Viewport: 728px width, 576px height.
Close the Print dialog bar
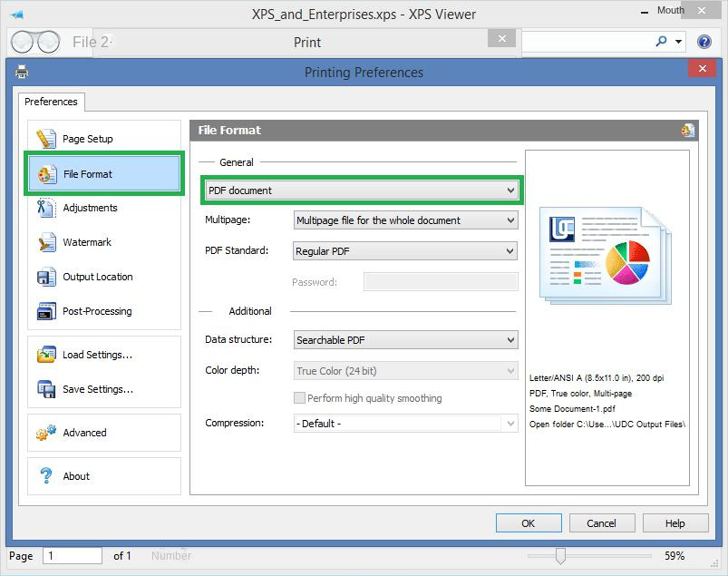click(502, 38)
